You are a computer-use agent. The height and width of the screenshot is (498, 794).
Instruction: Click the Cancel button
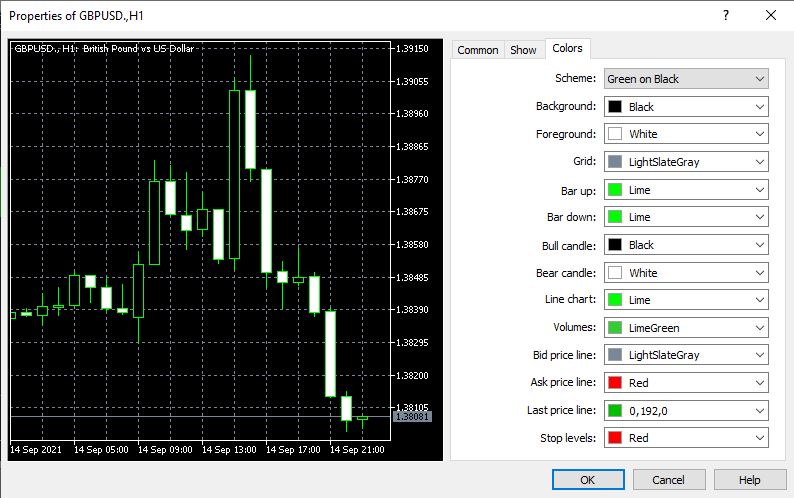(x=668, y=480)
